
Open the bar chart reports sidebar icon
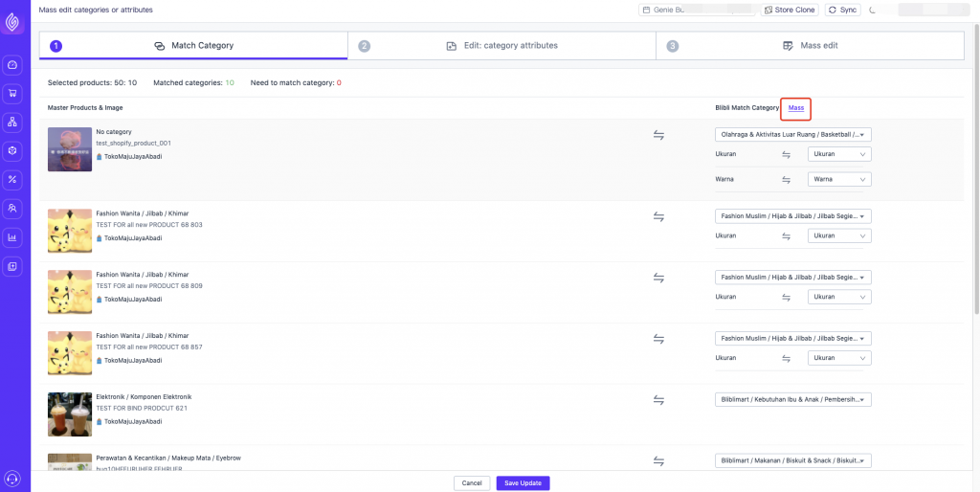point(12,237)
